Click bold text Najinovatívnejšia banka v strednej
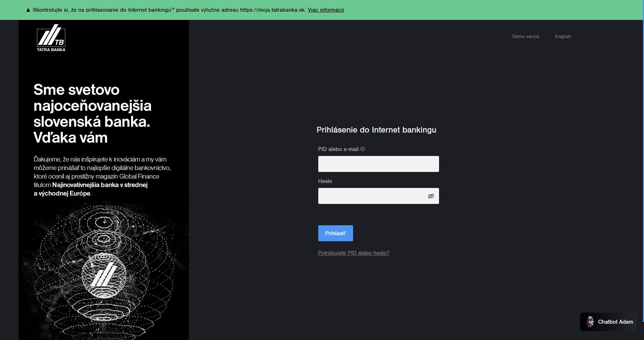This screenshot has height=340, width=644. [100, 185]
